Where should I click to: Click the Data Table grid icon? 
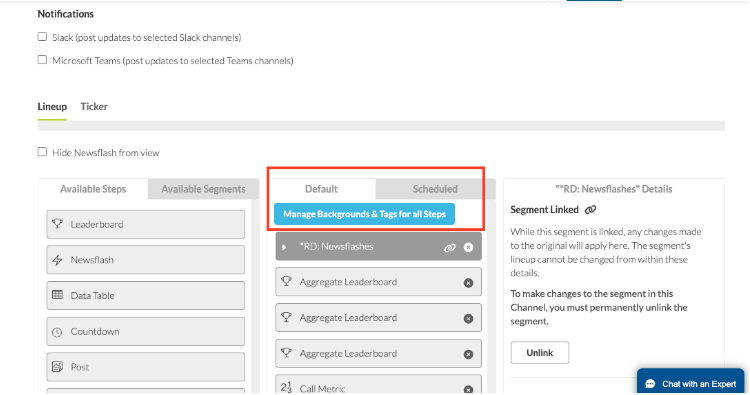(x=57, y=295)
